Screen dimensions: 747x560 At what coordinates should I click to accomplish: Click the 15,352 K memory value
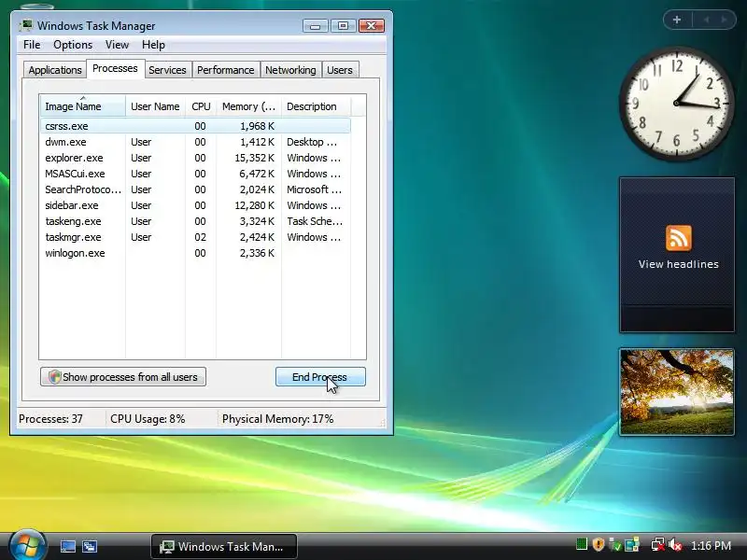(x=254, y=158)
